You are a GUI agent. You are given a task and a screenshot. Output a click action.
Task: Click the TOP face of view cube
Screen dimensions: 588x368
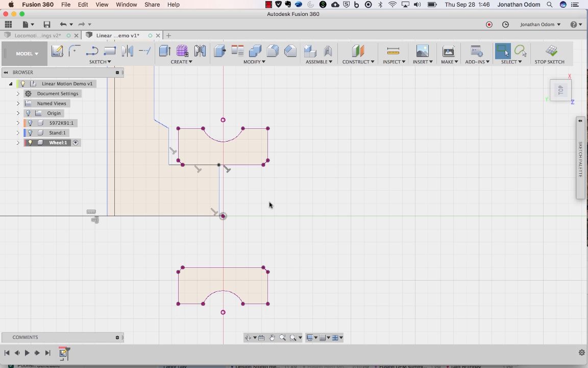(x=560, y=90)
